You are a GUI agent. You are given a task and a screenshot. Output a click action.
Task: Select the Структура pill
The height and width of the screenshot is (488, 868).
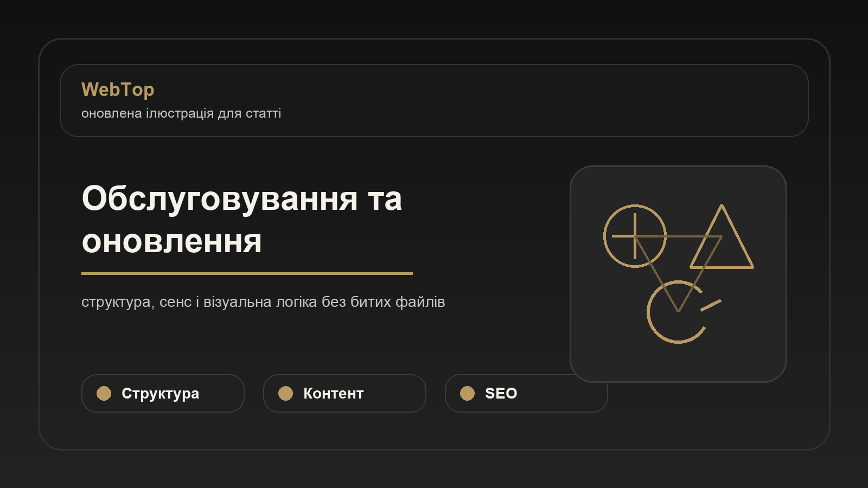[163, 393]
